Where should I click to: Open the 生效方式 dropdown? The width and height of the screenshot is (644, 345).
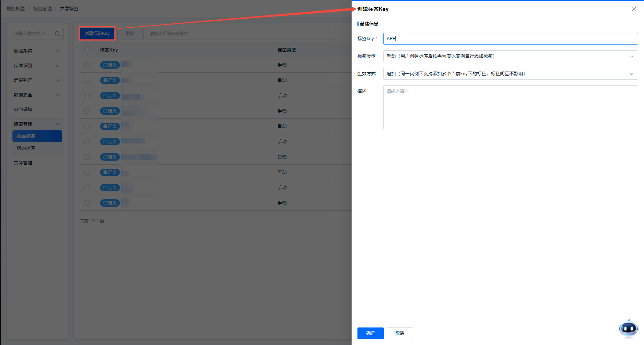[510, 74]
